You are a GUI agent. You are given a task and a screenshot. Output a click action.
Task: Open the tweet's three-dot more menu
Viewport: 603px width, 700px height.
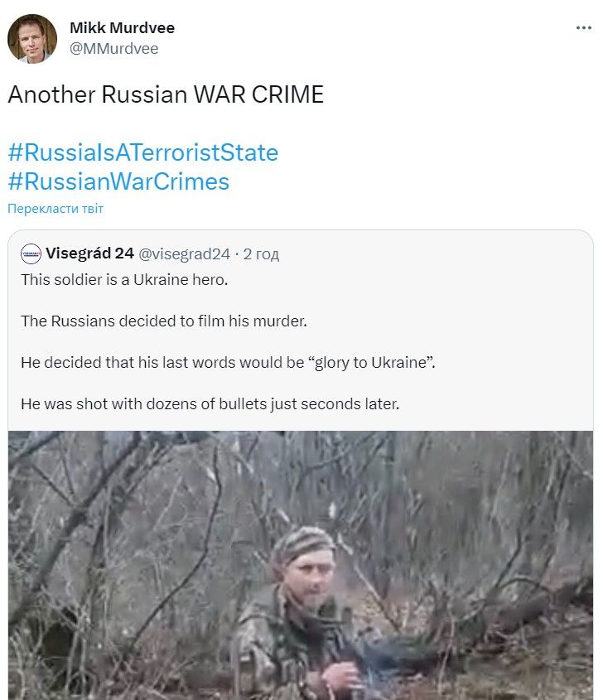pos(583,28)
